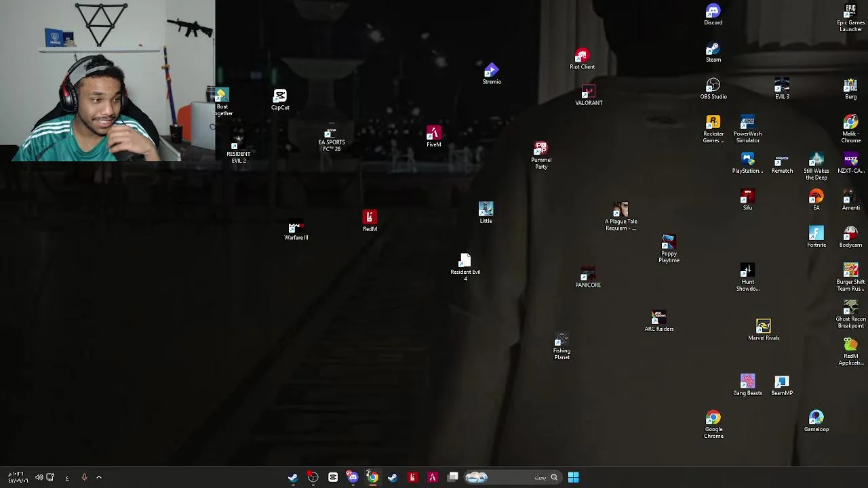Open CapCut from the taskbar
This screenshot has height=488, width=868.
point(333,477)
